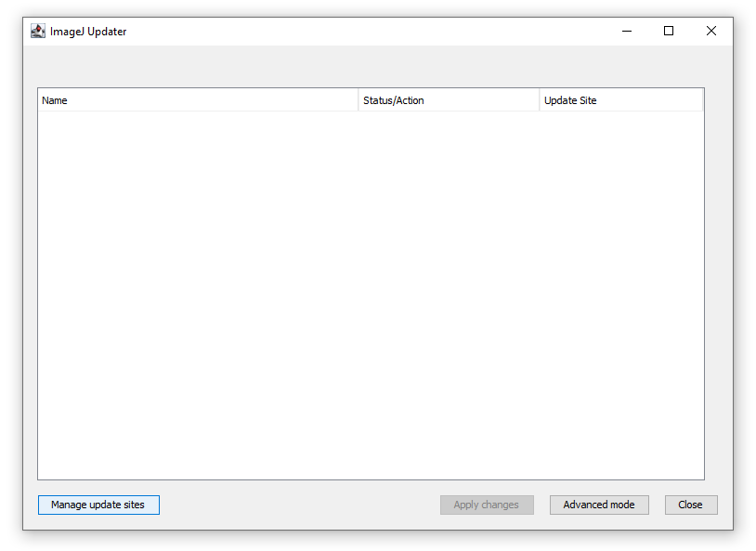Sort by Status/Action column header

point(449,100)
